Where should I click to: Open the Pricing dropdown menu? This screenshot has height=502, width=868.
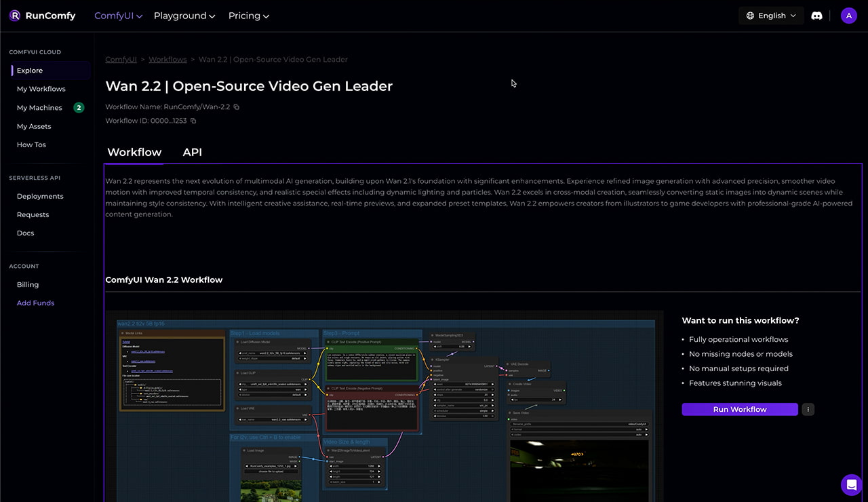pos(248,16)
